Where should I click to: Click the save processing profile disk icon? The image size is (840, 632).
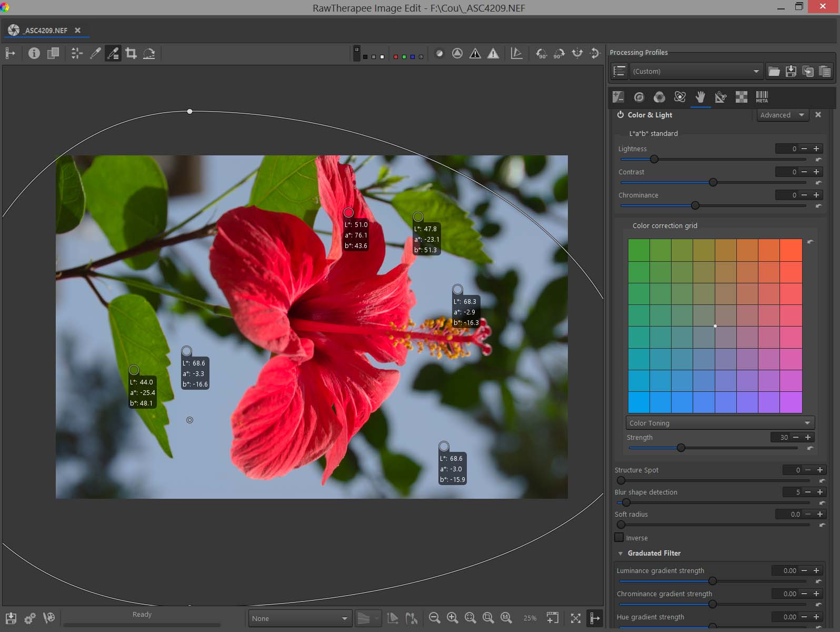[x=791, y=71]
